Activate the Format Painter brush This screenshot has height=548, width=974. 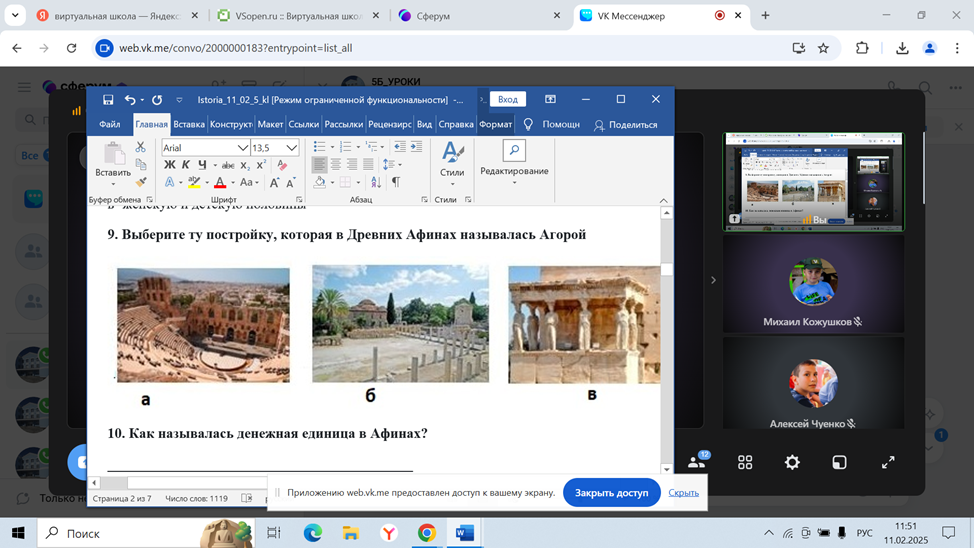(x=141, y=181)
